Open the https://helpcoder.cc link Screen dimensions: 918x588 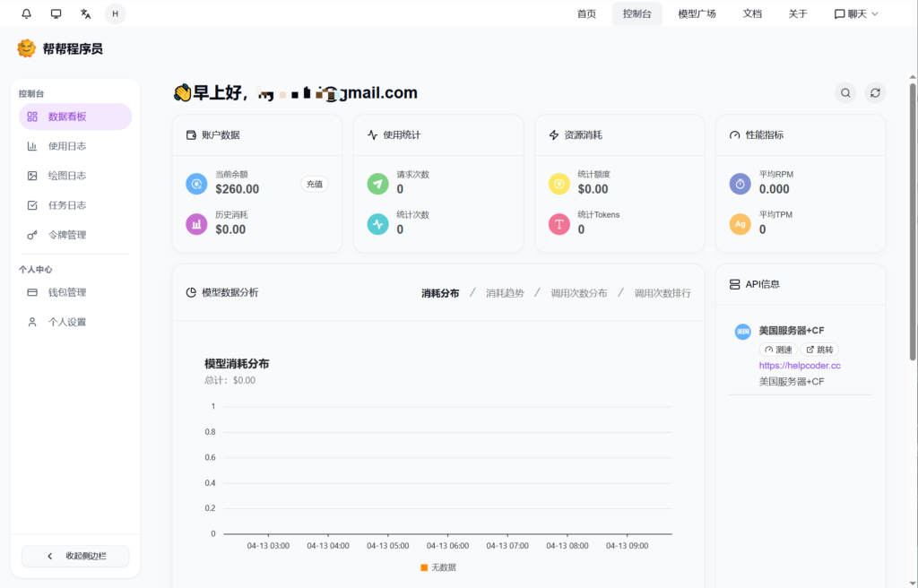(x=800, y=366)
